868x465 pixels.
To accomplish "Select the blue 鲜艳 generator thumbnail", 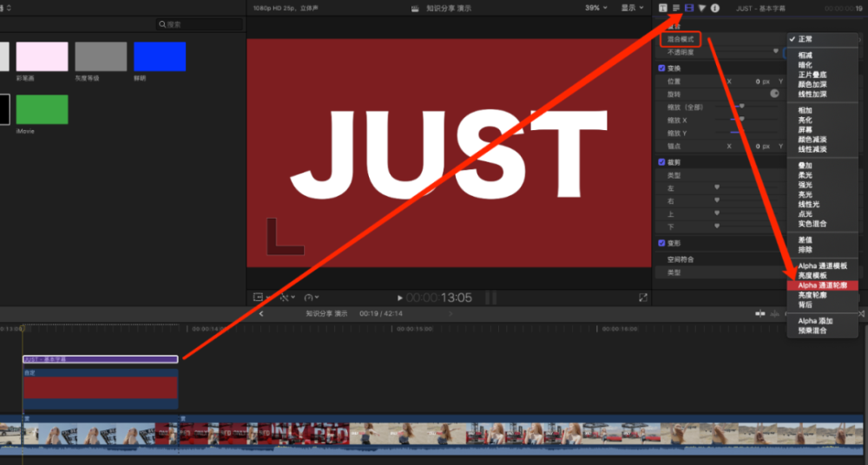I will click(160, 56).
